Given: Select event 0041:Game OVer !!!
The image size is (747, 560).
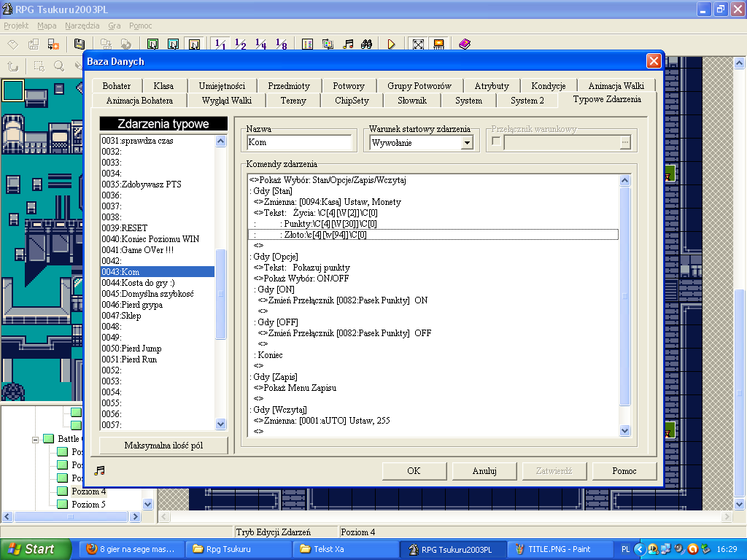Looking at the screenshot, I should click(x=158, y=250).
